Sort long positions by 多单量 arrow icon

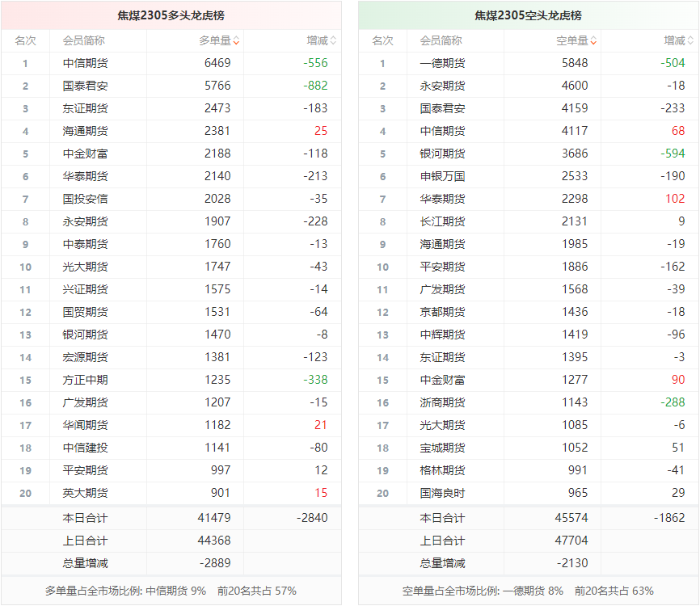(236, 41)
